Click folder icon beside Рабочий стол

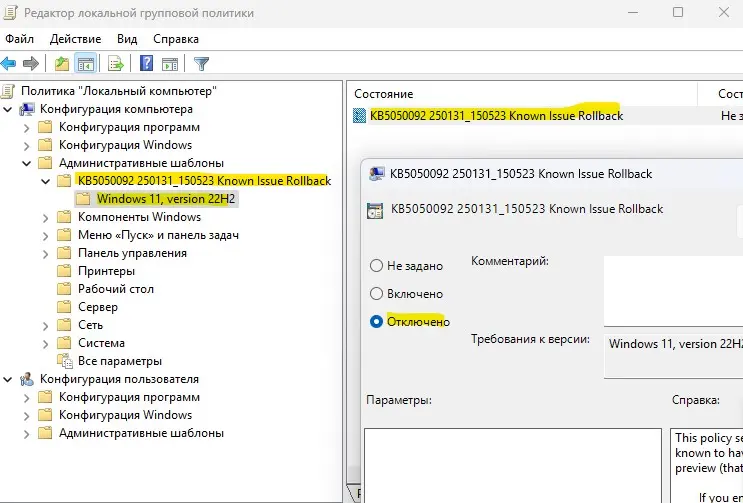[x=63, y=289]
